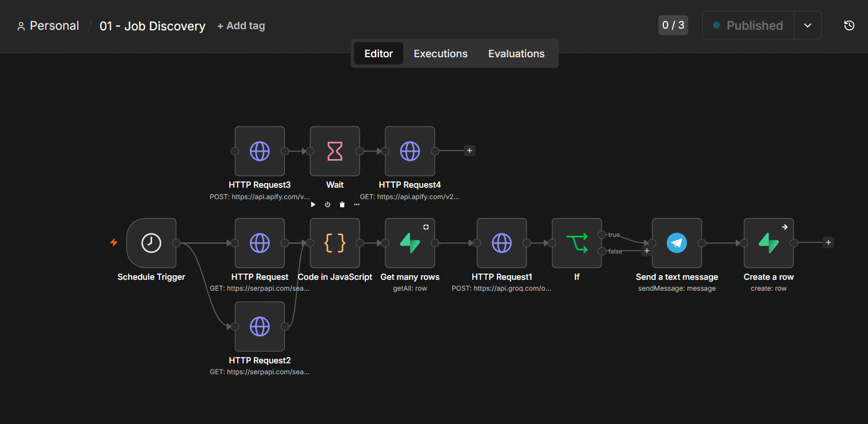The width and height of the screenshot is (868, 424).
Task: Open the HTTP Request3 globe node
Action: (x=260, y=151)
